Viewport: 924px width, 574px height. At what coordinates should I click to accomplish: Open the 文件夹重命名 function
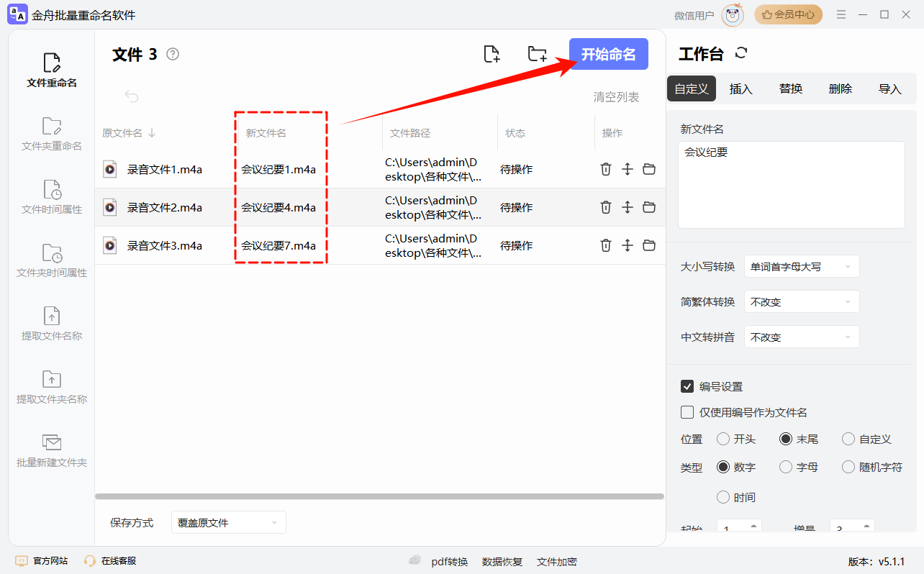50,133
